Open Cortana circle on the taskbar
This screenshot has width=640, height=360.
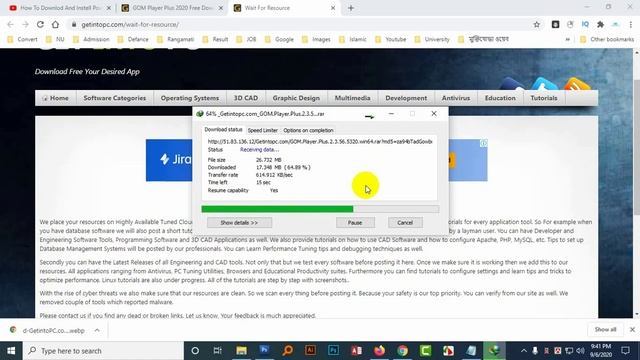195,351
